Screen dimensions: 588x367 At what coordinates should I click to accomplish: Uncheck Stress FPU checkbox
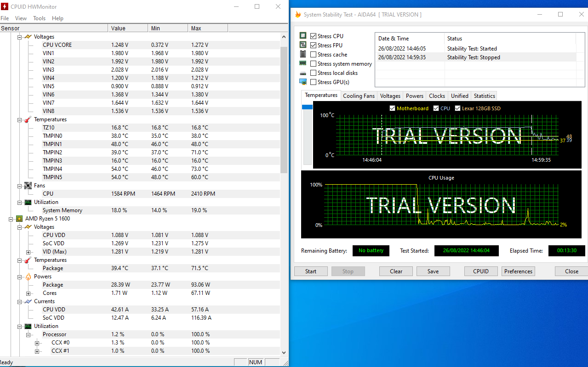pos(313,45)
